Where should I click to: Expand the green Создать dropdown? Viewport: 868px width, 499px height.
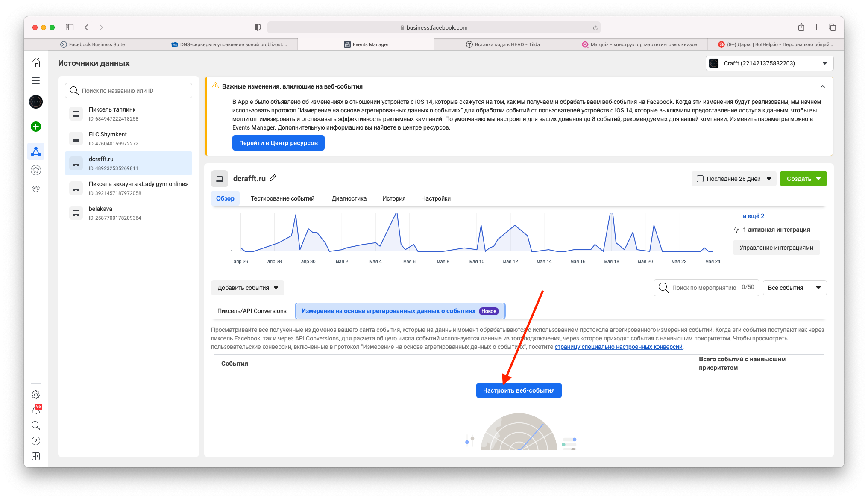[803, 179]
